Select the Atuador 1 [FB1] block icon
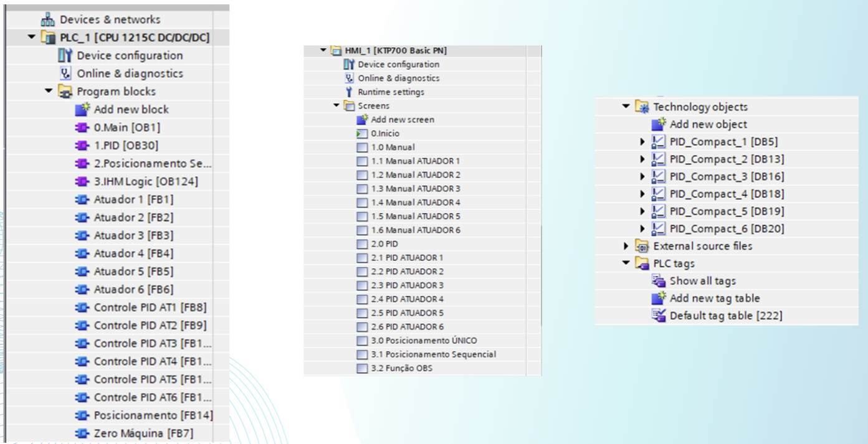The image size is (868, 444). (x=82, y=200)
